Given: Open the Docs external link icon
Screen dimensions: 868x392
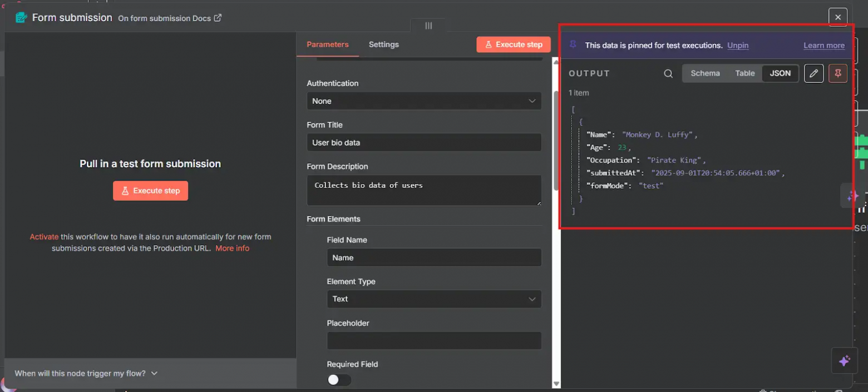Looking at the screenshot, I should 218,18.
